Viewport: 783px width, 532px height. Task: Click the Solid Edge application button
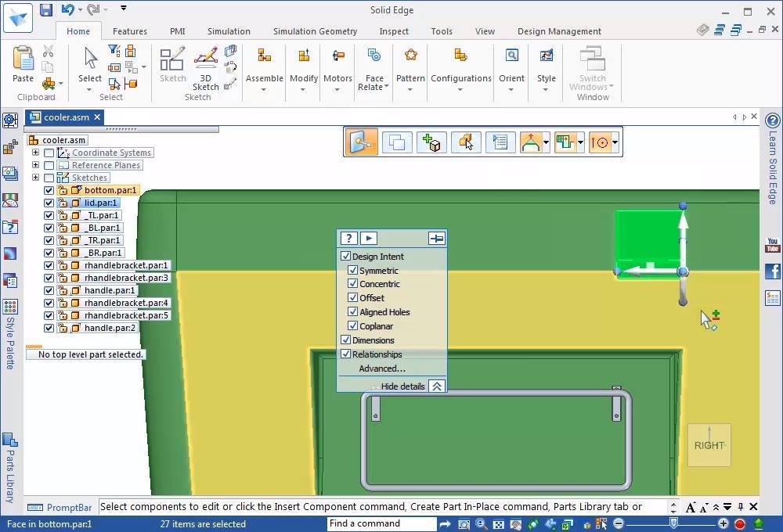[18, 18]
